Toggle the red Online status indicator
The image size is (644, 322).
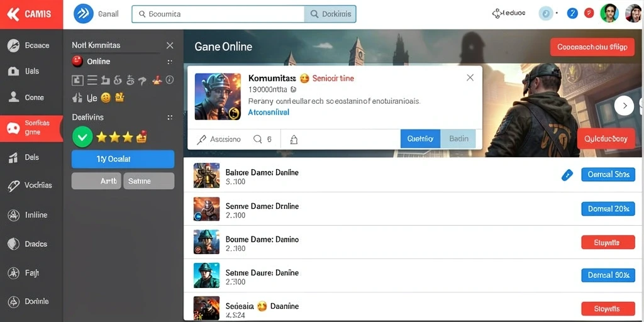[x=77, y=62]
